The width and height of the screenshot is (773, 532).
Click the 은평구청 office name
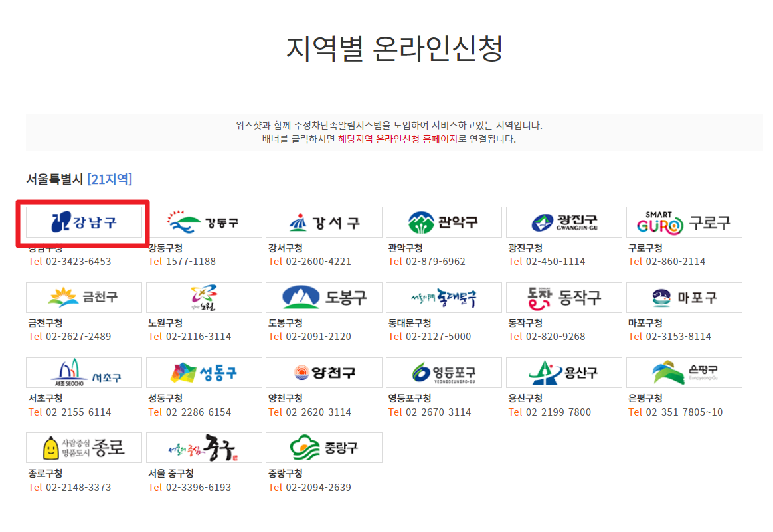click(x=645, y=399)
